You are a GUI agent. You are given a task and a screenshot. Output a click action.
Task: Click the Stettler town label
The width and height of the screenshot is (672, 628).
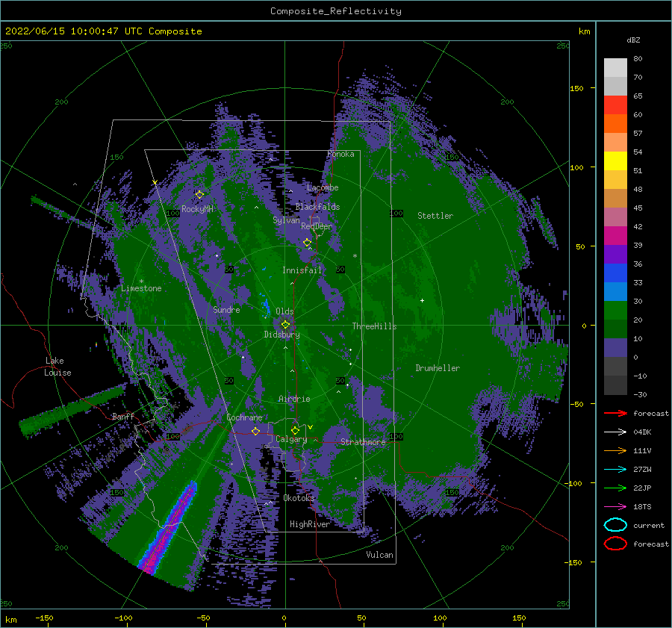[x=435, y=216]
